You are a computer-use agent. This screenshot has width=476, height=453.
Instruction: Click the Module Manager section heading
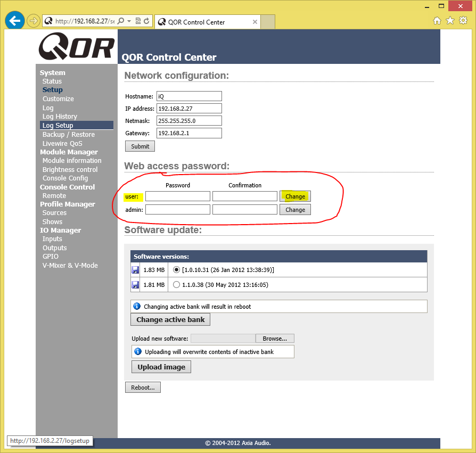69,152
